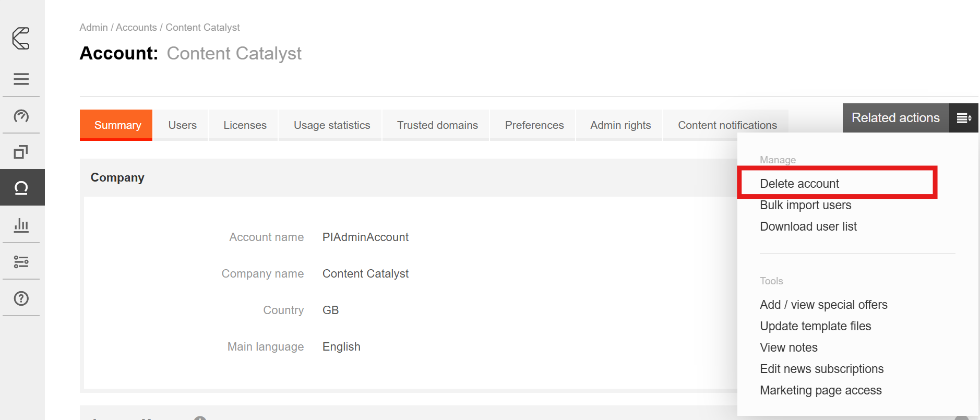Image resolution: width=980 pixels, height=420 pixels.
Task: Click Accounts in the breadcrumb
Action: coord(136,27)
